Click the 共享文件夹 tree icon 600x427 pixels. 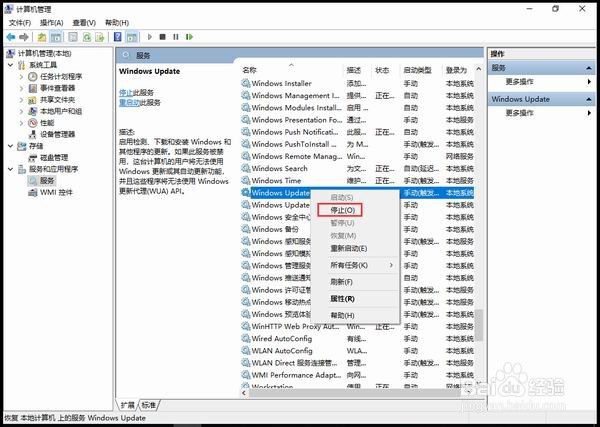click(33, 100)
